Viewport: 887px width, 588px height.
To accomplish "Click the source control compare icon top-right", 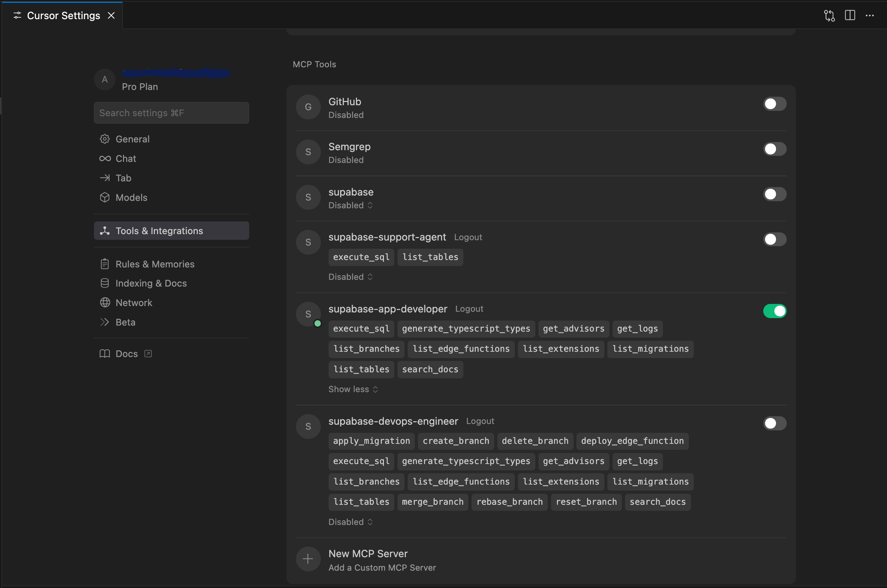I will click(829, 15).
